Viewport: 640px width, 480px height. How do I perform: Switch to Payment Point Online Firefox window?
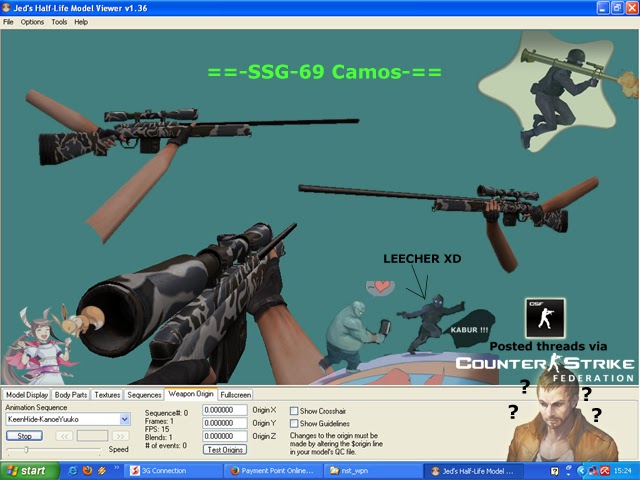273,471
